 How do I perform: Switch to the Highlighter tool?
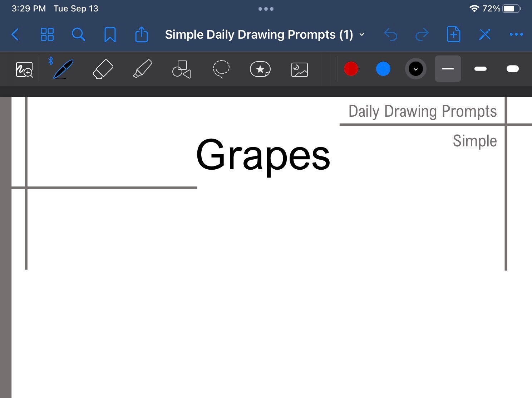click(142, 69)
